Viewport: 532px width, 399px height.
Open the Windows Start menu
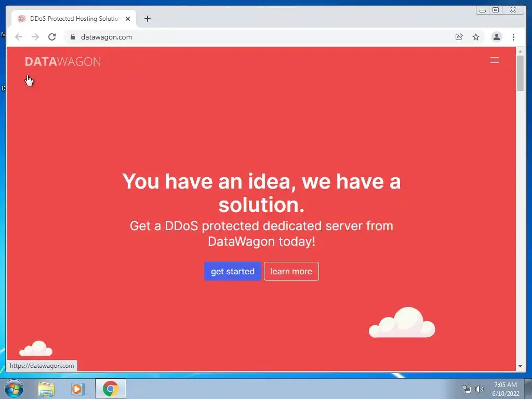click(x=14, y=389)
